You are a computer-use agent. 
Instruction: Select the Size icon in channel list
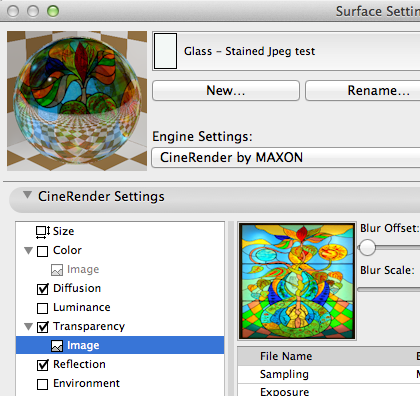(43, 232)
